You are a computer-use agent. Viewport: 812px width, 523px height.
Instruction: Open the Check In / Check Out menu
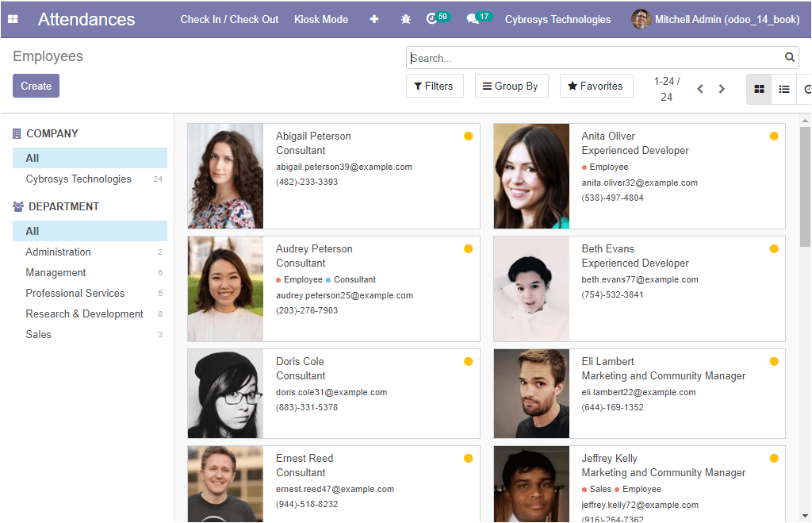(x=229, y=19)
